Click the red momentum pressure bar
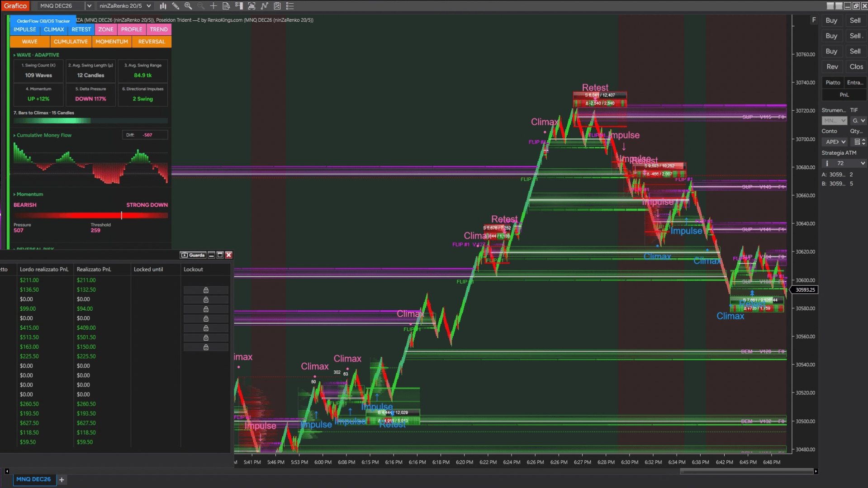This screenshot has height=488, width=868. click(90, 215)
